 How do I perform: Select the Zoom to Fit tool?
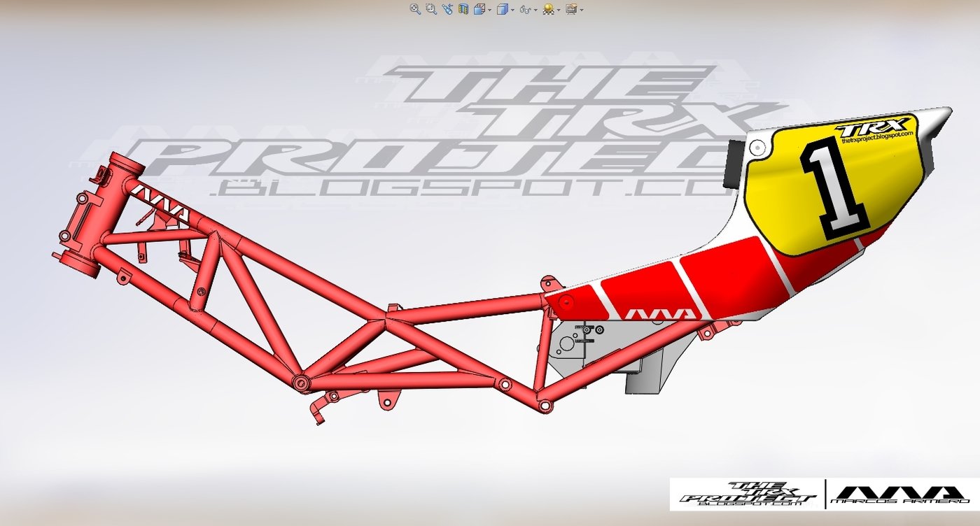click(414, 9)
